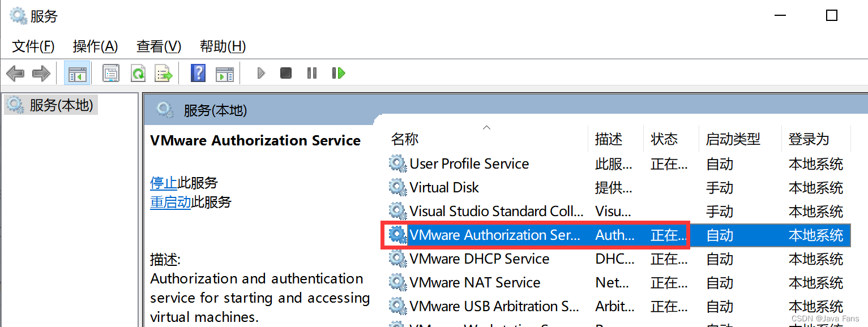
Task: Click the 停止 link to stop the service
Action: 164,183
